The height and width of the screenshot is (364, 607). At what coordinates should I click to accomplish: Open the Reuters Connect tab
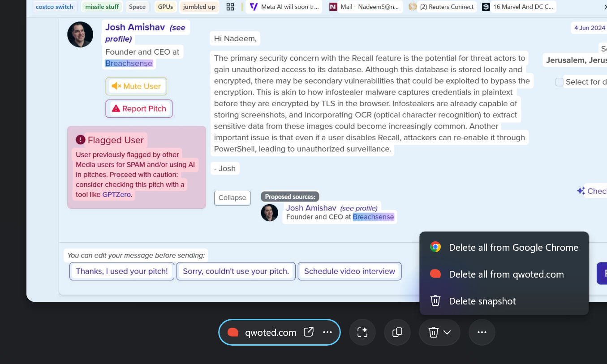coord(442,7)
